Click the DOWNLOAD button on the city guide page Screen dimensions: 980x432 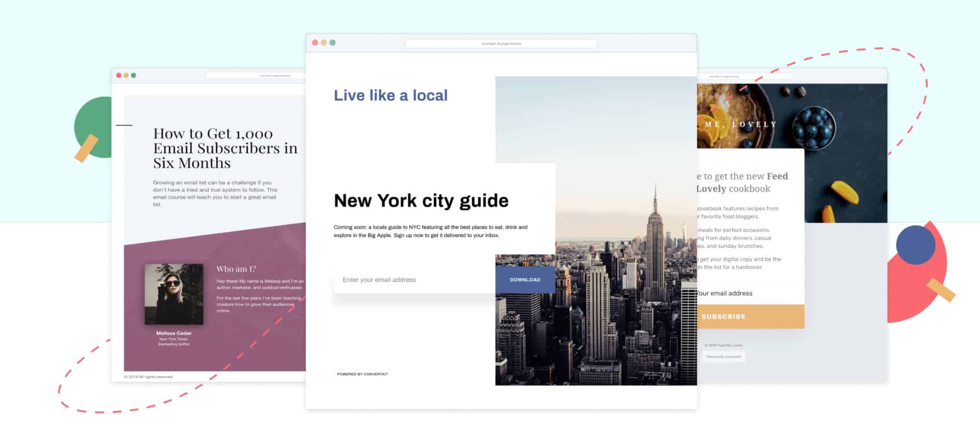[x=525, y=279]
